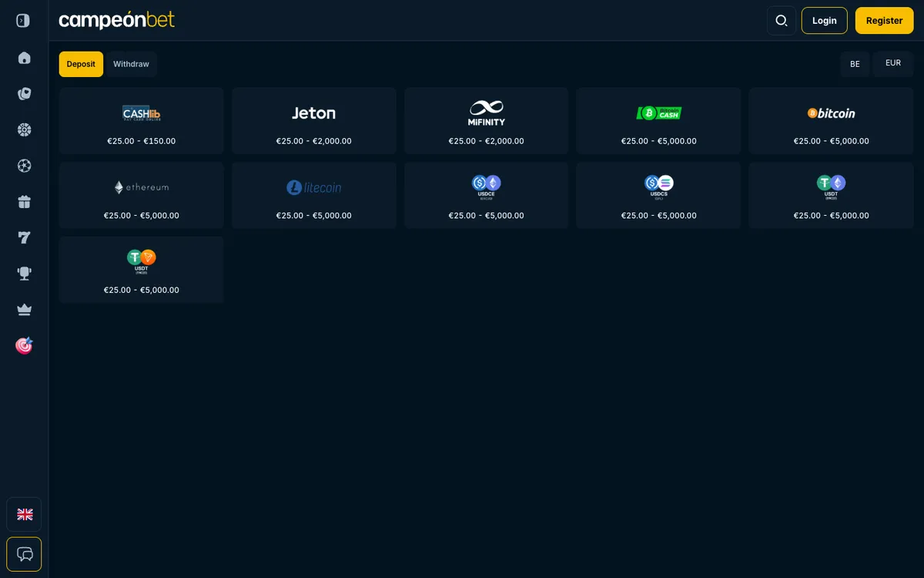Choose Jeton payment method
This screenshot has height=578, width=924.
tap(314, 121)
